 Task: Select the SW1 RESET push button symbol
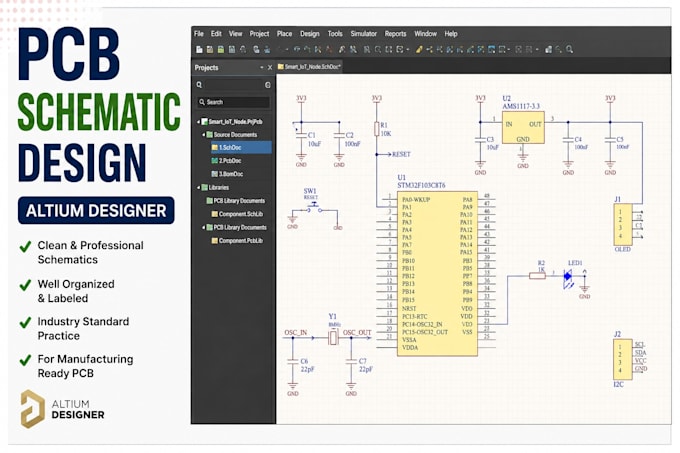pyautogui.click(x=313, y=209)
